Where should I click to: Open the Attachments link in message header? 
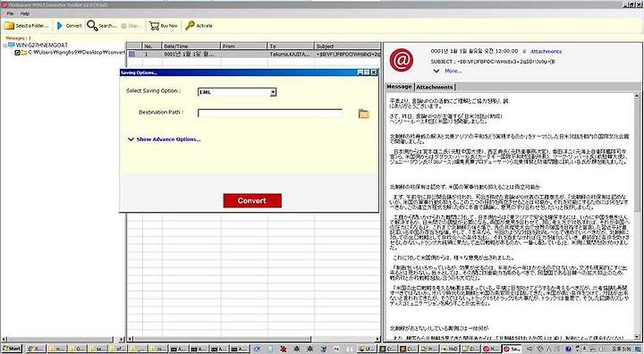point(546,51)
